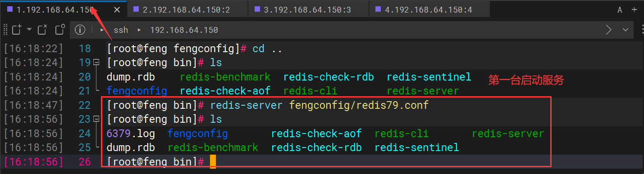644x174 pixels.
Task: Click 'fengconfig' on line 24
Action: click(198, 134)
